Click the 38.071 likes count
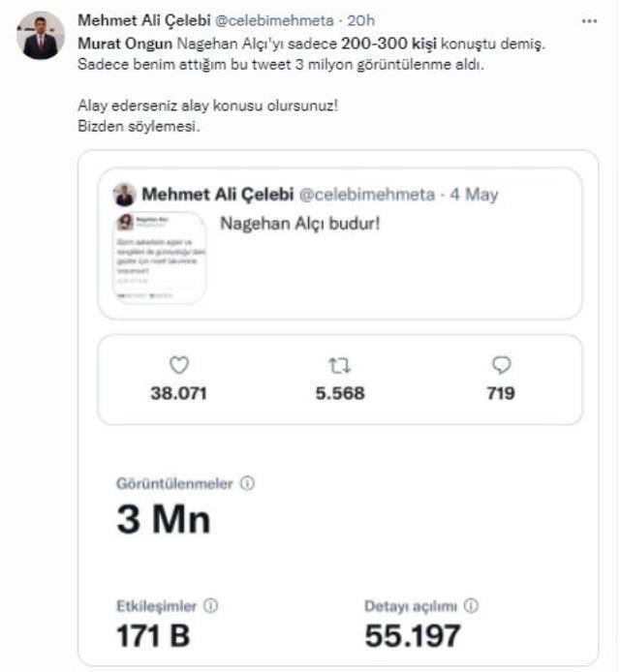This screenshot has width=620, height=672. click(178, 393)
